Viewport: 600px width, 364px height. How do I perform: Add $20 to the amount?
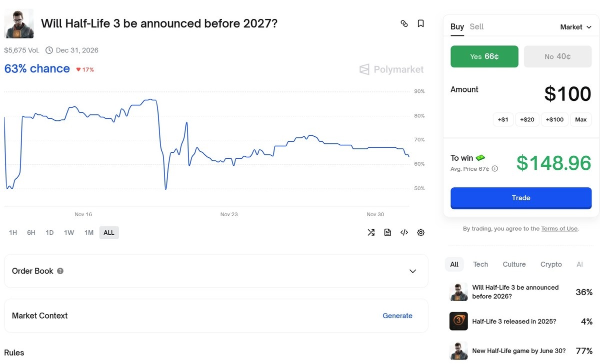point(527,119)
